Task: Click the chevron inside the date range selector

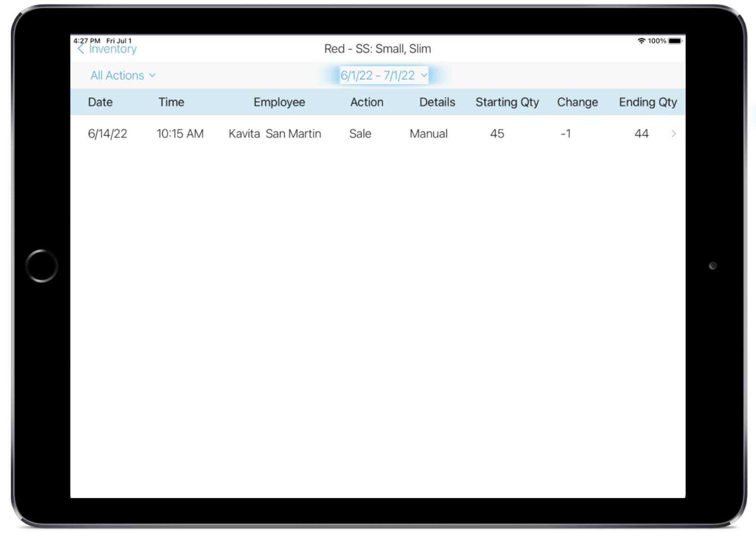Action: tap(423, 75)
